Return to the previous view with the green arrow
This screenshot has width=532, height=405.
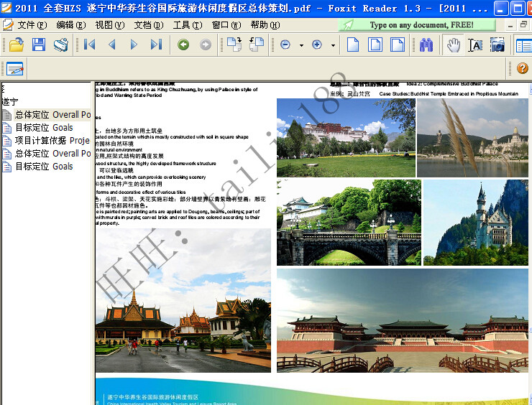(183, 45)
